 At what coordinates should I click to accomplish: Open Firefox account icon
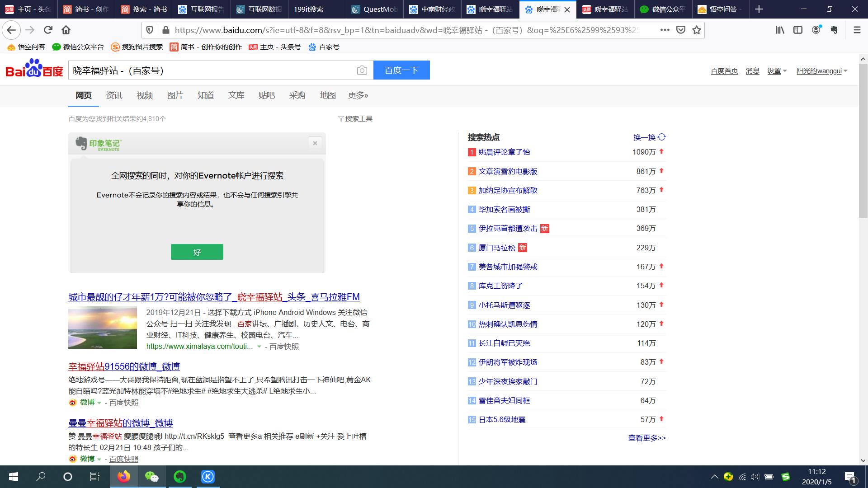pyautogui.click(x=816, y=30)
